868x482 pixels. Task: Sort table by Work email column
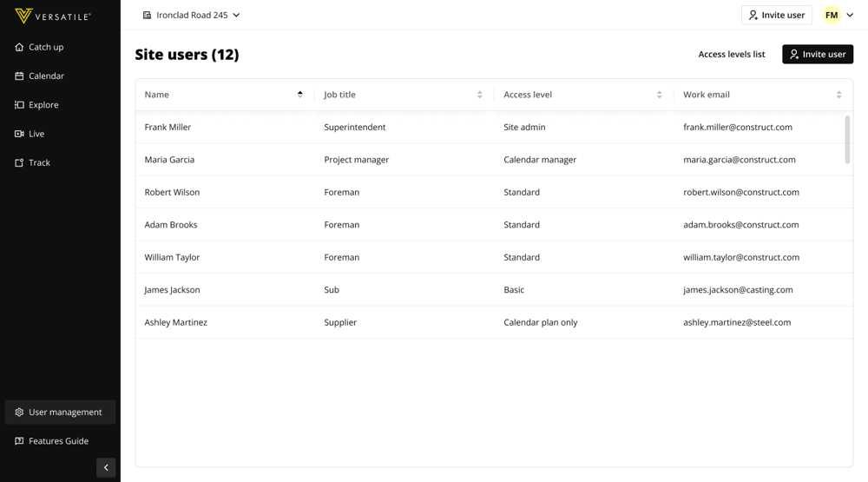point(838,95)
